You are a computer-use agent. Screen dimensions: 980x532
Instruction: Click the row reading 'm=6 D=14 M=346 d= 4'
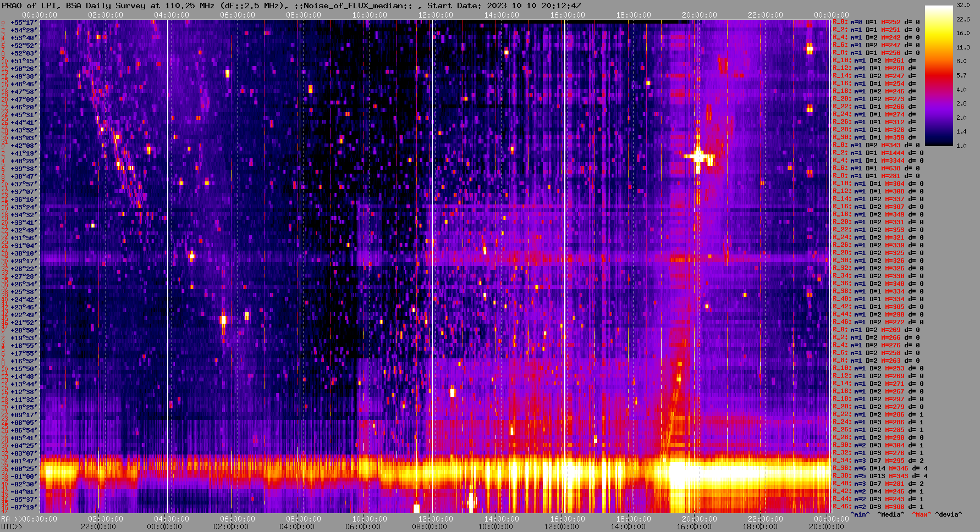[x=880, y=469]
